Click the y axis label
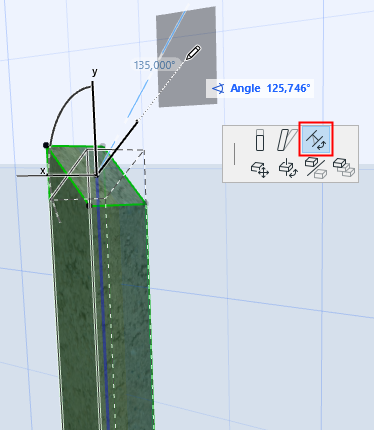Image resolution: width=374 pixels, height=430 pixels. (95, 72)
